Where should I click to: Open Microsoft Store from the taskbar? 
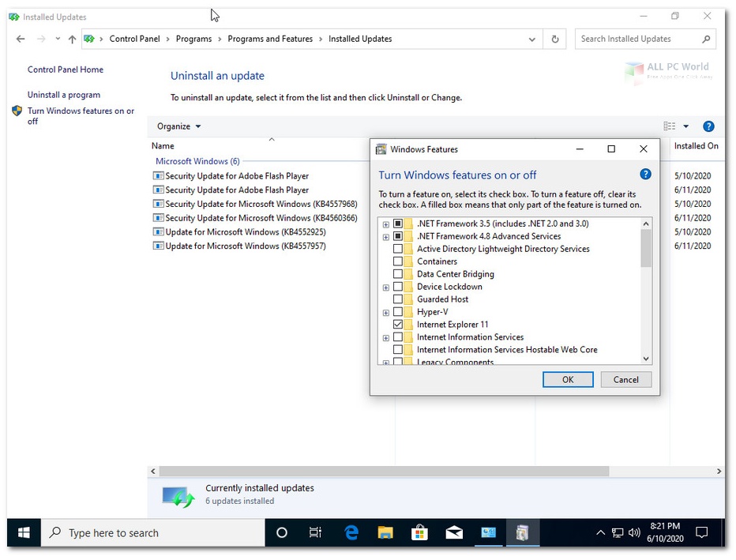(x=419, y=532)
